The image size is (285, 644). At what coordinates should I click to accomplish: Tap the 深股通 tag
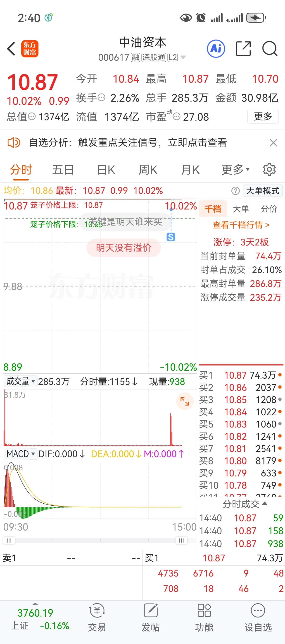coord(154,58)
